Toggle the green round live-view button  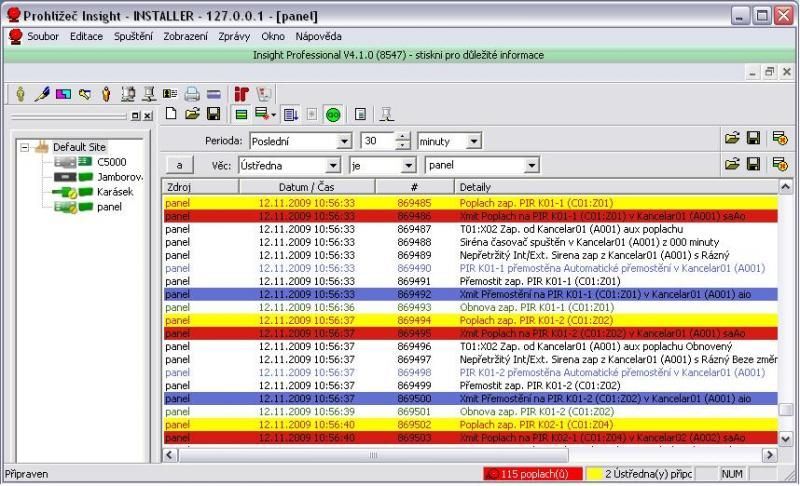332,114
